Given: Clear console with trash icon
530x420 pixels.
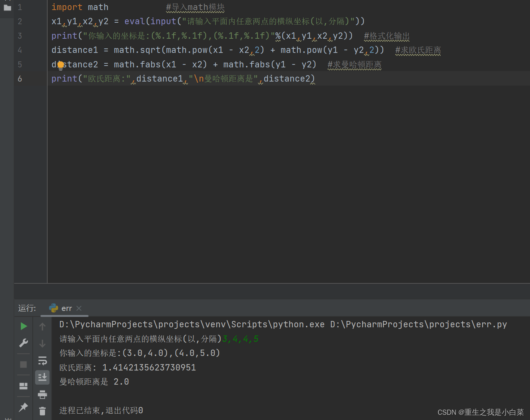Looking at the screenshot, I should tap(42, 411).
